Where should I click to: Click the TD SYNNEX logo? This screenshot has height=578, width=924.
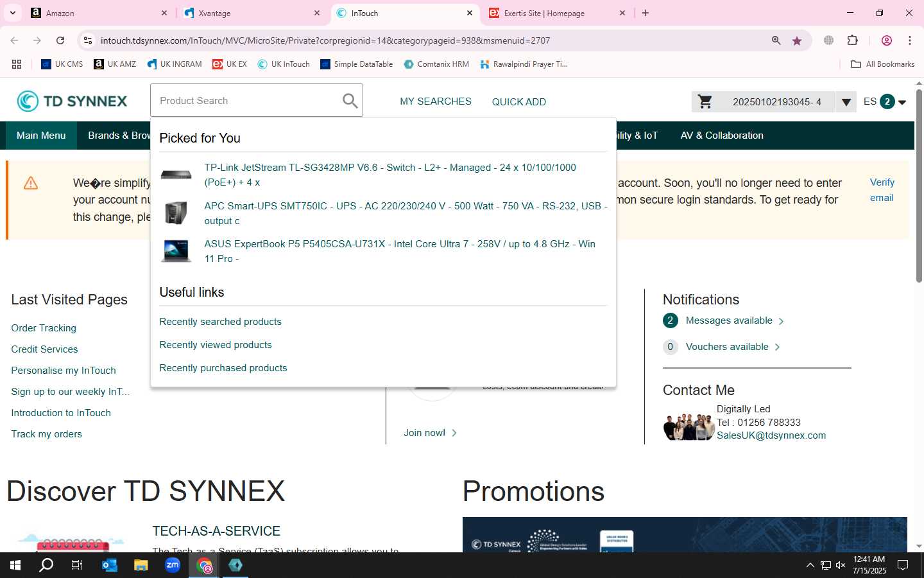click(x=72, y=101)
